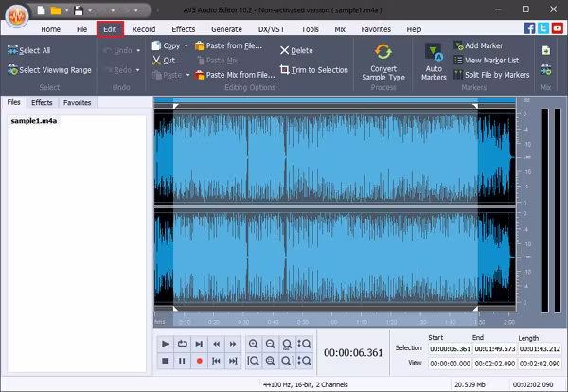The height and width of the screenshot is (392, 568).
Task: Stop audio playback
Action: click(x=166, y=361)
